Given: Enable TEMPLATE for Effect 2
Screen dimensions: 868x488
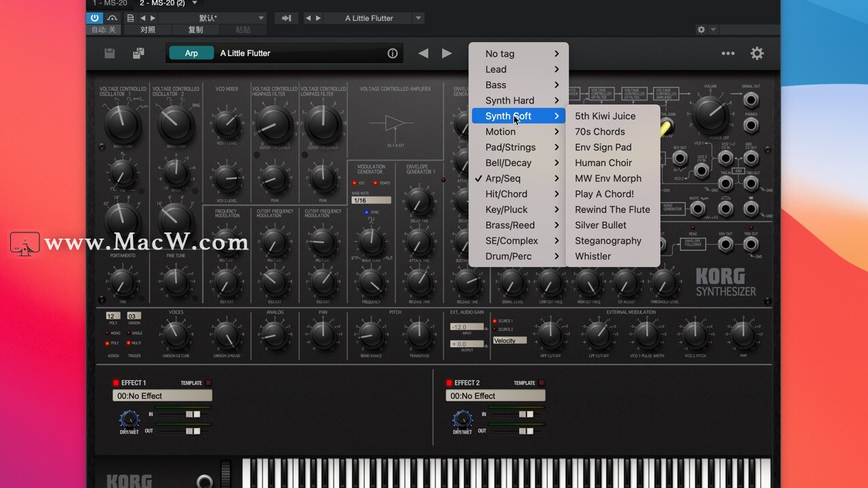Looking at the screenshot, I should (x=541, y=383).
